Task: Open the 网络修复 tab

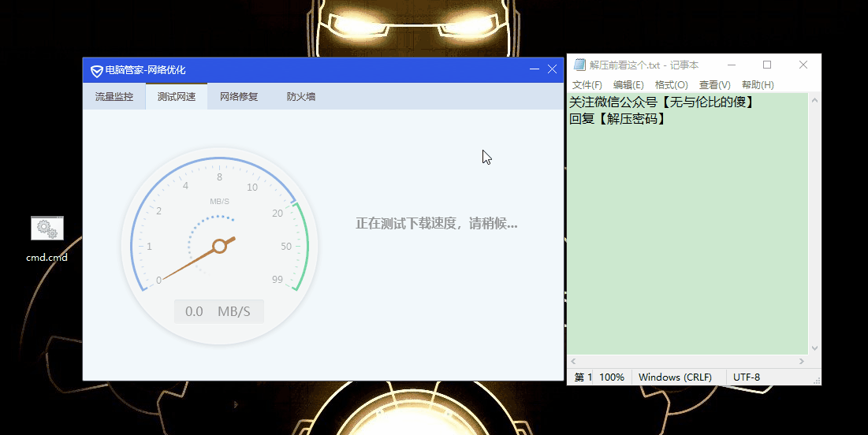Action: coord(239,96)
